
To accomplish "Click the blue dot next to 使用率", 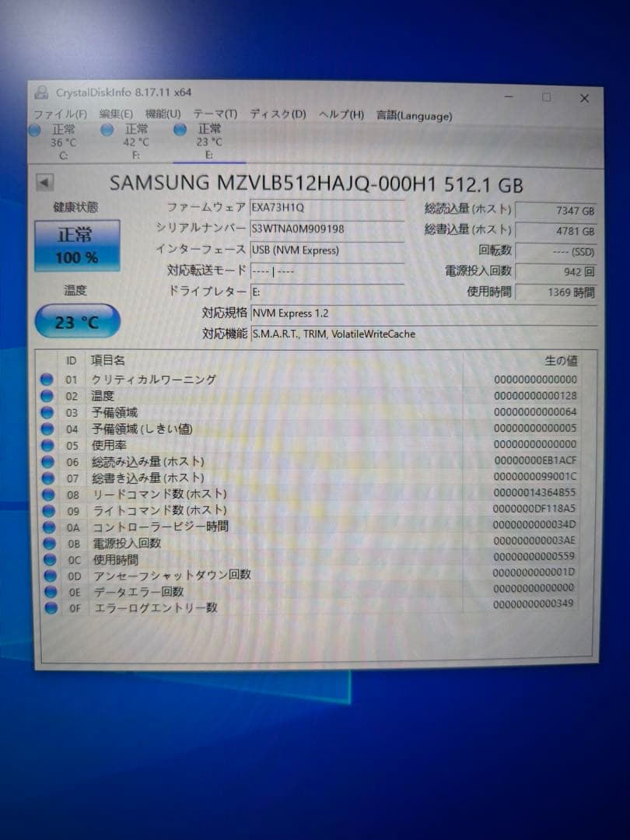I will (x=49, y=446).
